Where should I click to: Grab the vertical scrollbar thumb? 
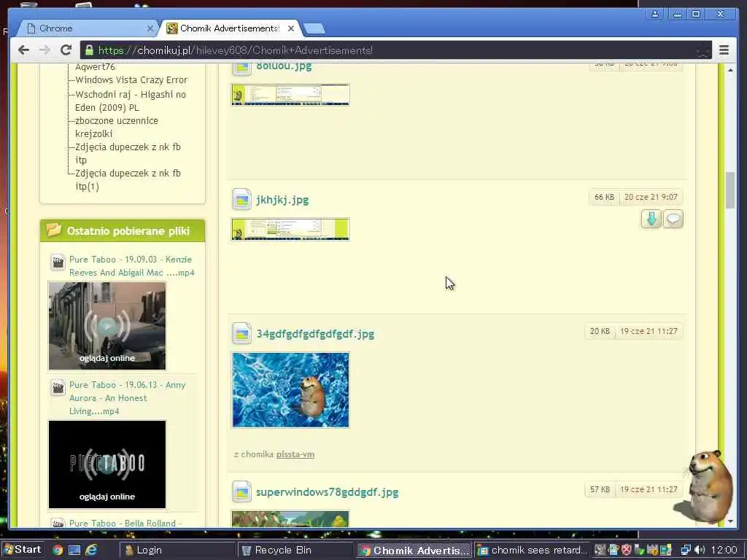[730, 190]
